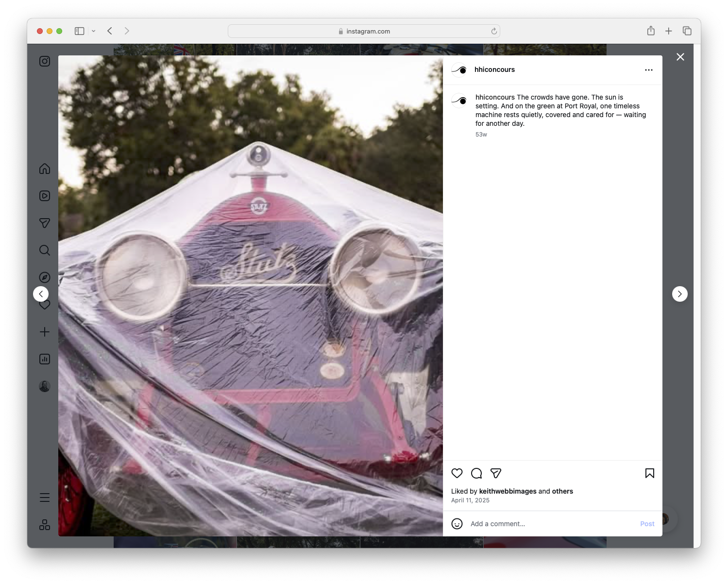Click the 53w timestamp
The height and width of the screenshot is (584, 728).
point(481,135)
